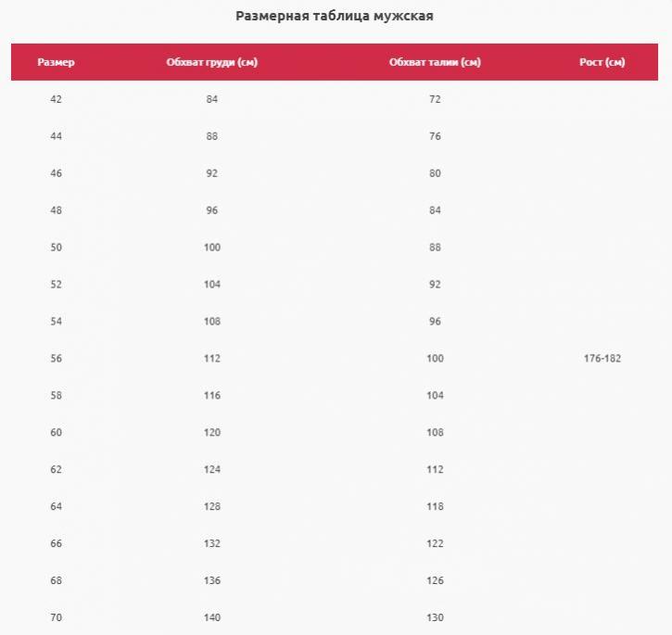Viewport: 672px width, 635px height.
Task: Click the "Обхват талии (см)" column header
Action: pos(435,62)
